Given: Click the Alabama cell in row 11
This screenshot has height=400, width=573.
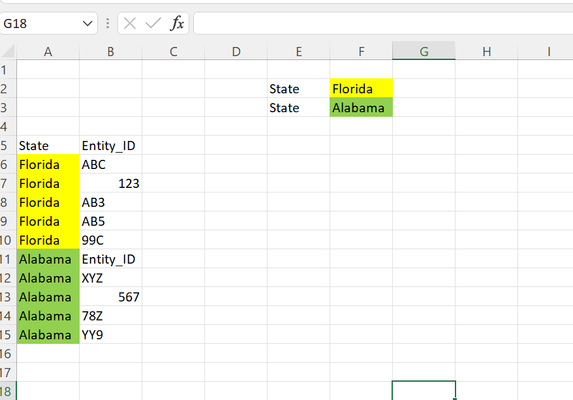Looking at the screenshot, I should click(x=48, y=259).
